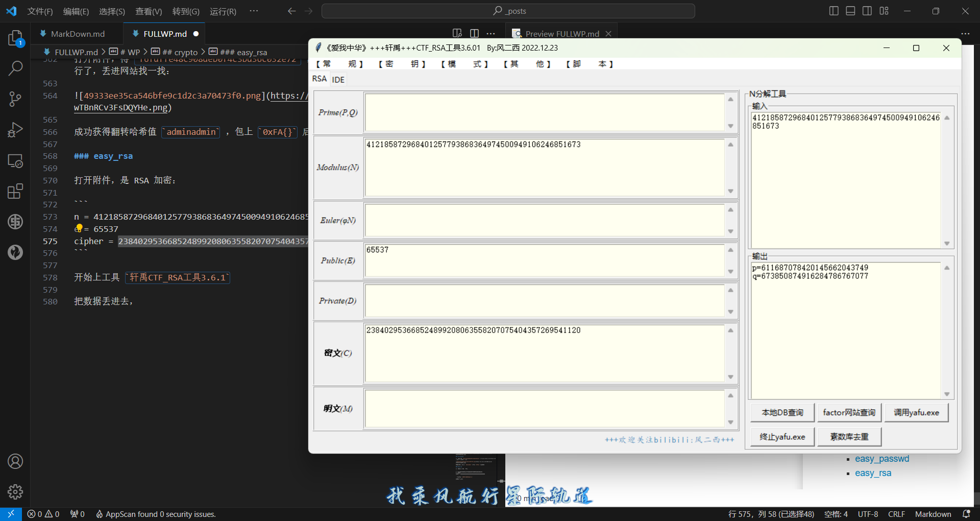The image size is (980, 521).
Task: Click into the Euler(φN) input field
Action: pos(545,220)
